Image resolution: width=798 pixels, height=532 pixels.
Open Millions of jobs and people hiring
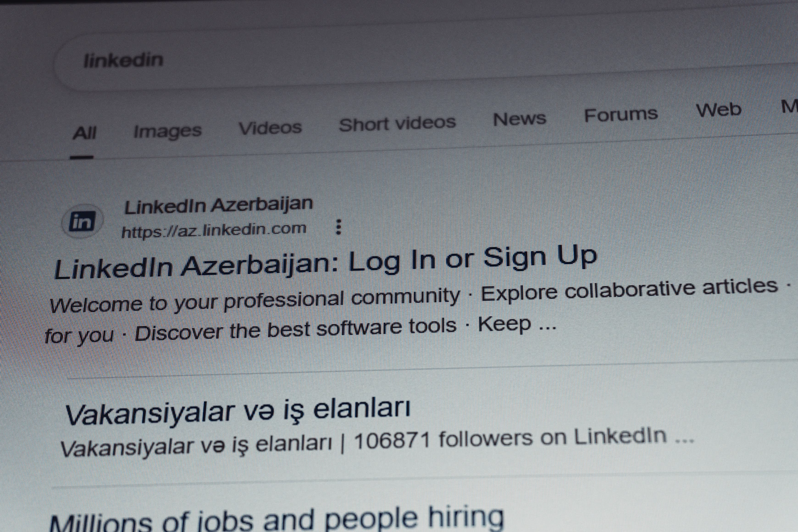277,519
